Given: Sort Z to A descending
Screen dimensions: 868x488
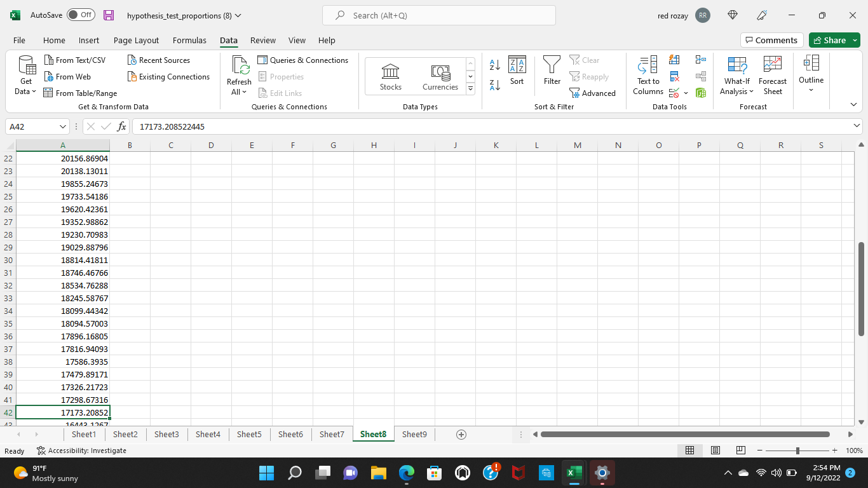Looking at the screenshot, I should click(x=495, y=85).
